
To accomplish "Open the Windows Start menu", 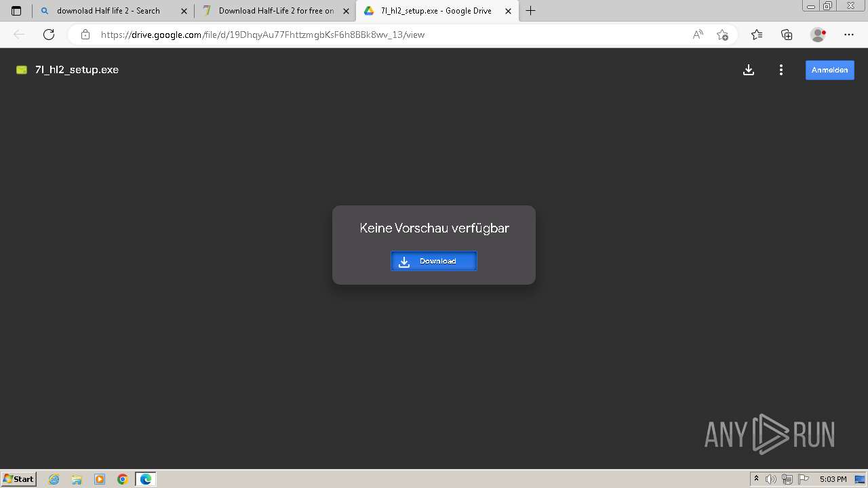I will [19, 479].
